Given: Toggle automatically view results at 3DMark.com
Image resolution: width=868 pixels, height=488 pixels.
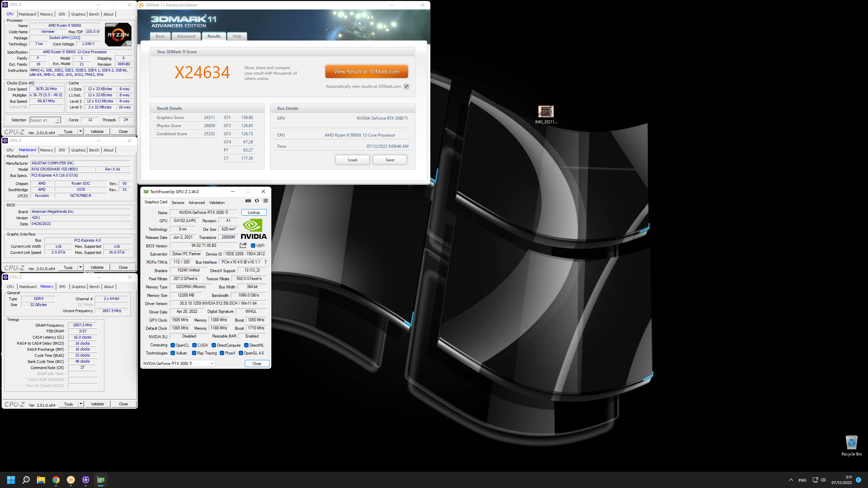Looking at the screenshot, I should (x=406, y=86).
